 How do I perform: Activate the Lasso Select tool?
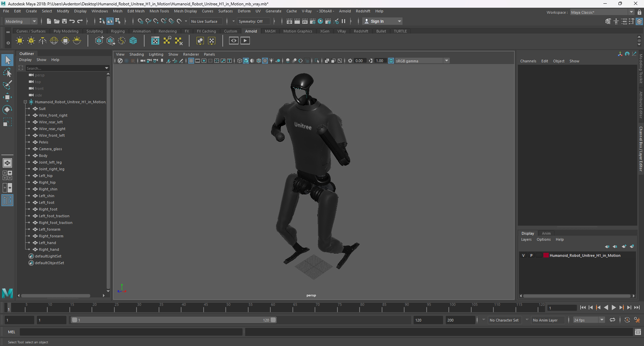tap(7, 72)
